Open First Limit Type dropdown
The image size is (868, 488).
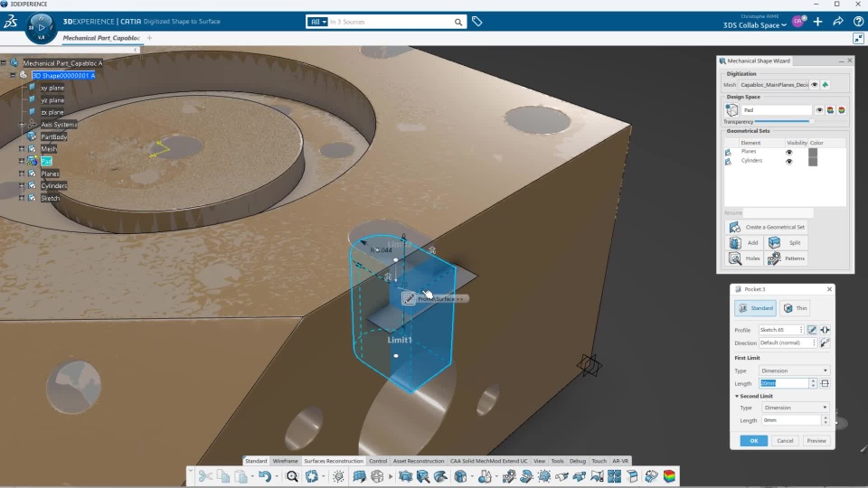tap(795, 371)
